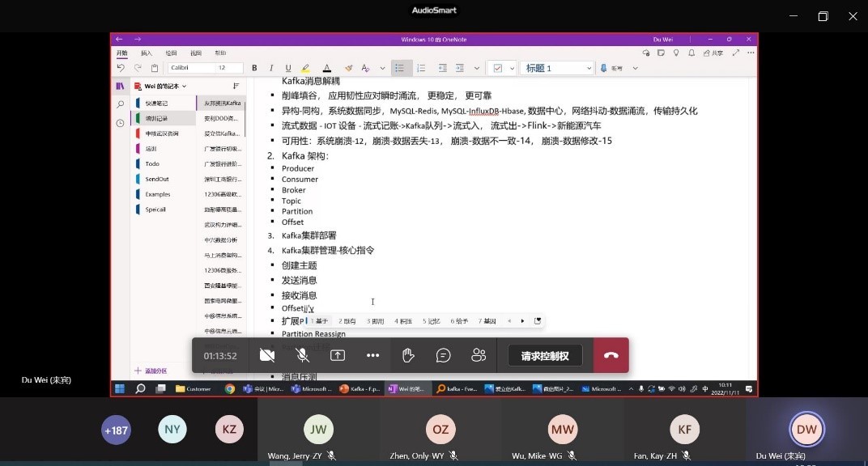Toggle bold formatting in OneNote
The image size is (868, 466).
click(254, 68)
